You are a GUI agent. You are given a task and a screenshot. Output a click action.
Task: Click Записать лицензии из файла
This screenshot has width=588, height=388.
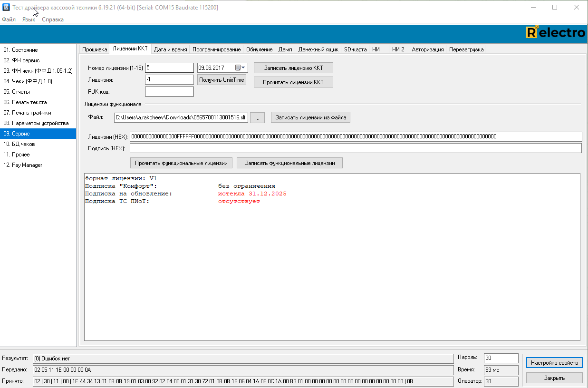click(310, 117)
